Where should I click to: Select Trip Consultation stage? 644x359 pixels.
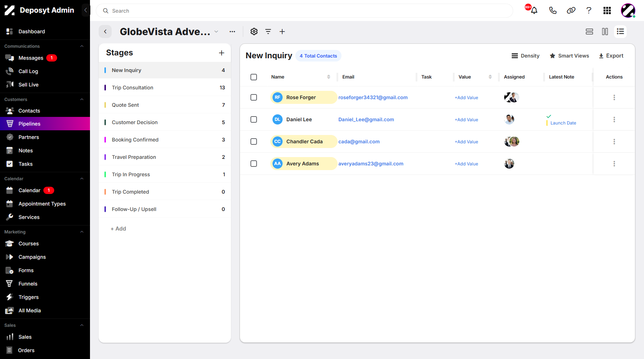pyautogui.click(x=165, y=88)
